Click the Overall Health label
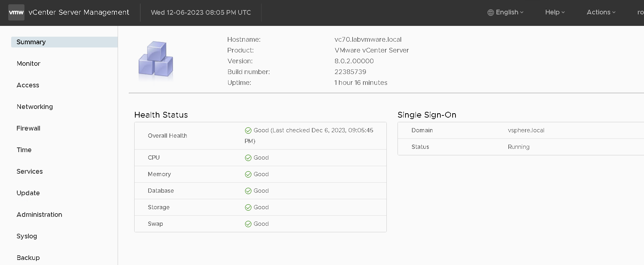Screen dimensions: 644x265 tap(167, 136)
